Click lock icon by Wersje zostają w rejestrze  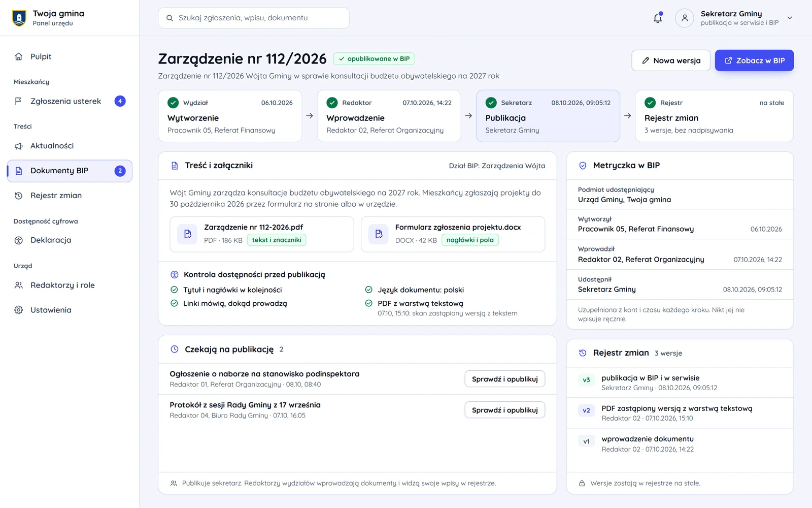click(x=582, y=484)
